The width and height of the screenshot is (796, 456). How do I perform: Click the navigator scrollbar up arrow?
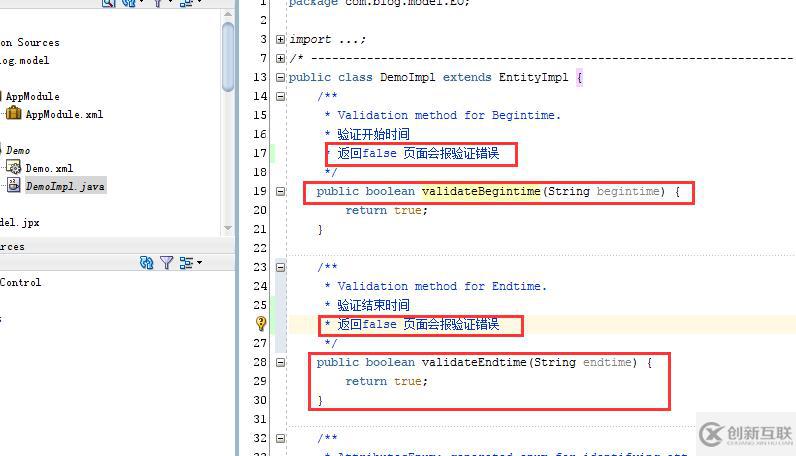pyautogui.click(x=228, y=14)
